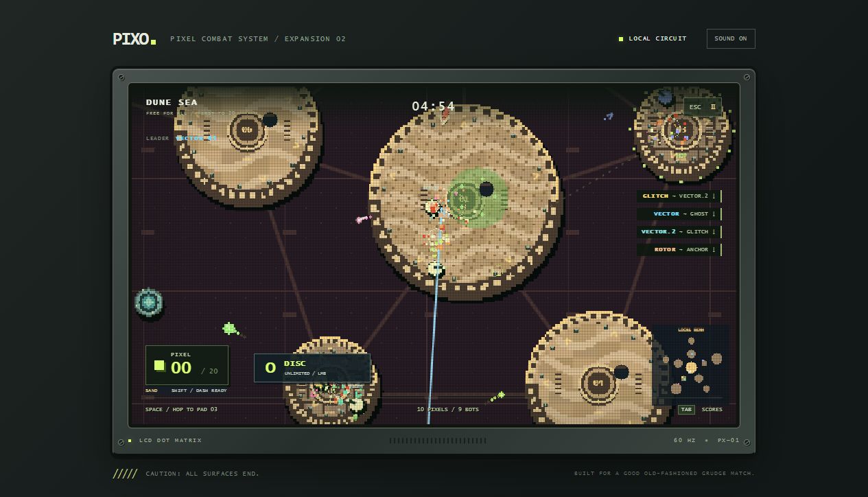Click the SHIFT / DASH READY status
This screenshot has width=868, height=497.
199,391
